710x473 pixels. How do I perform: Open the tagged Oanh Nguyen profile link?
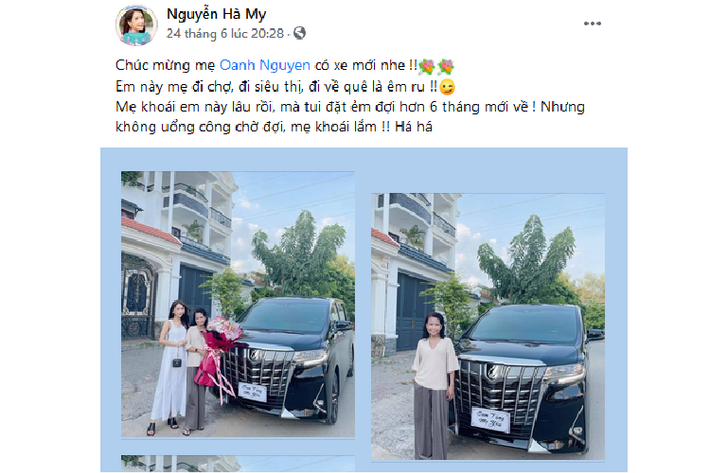[x=265, y=65]
